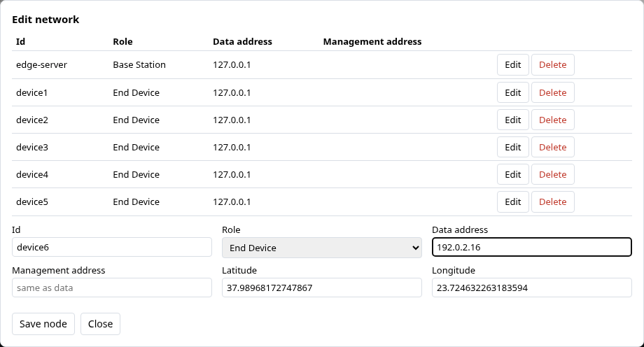644x347 pixels.
Task: Save node with the Save node button
Action: (x=43, y=324)
